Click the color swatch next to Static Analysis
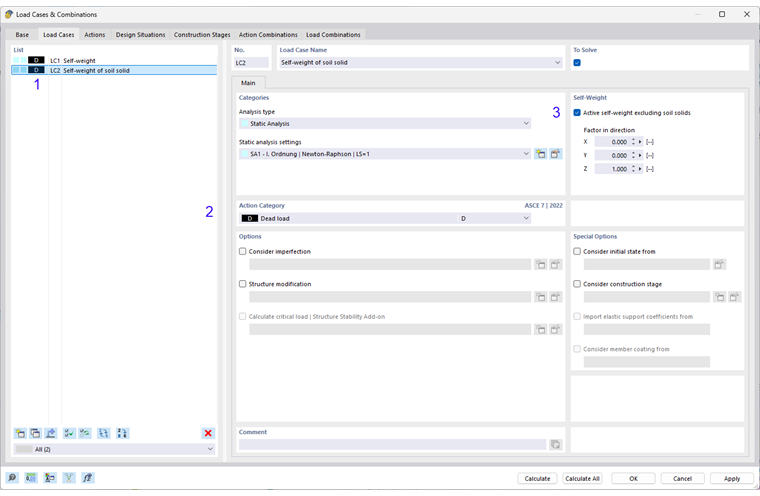This screenshot has height=496, width=760. [245, 124]
